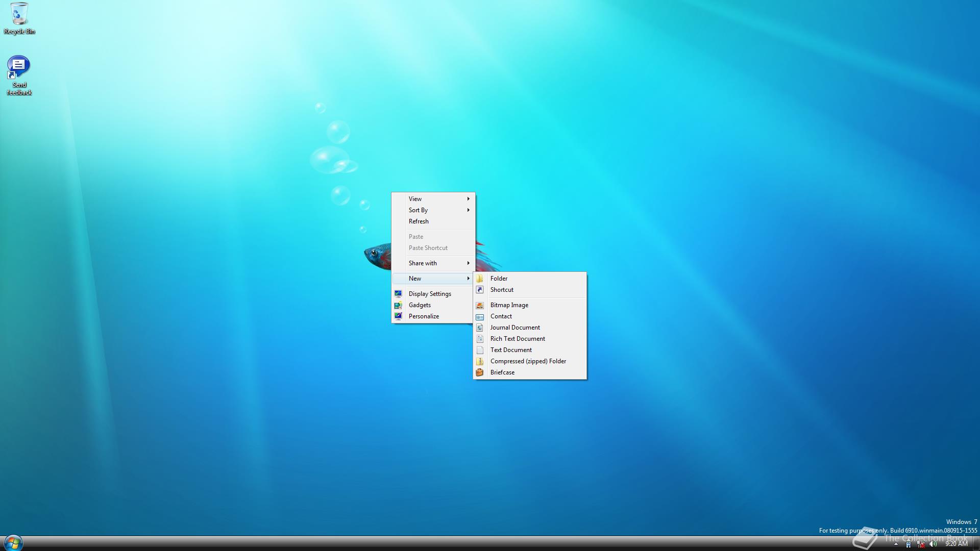This screenshot has width=980, height=551.
Task: Click the blue tower system tray icon
Action: click(x=909, y=544)
